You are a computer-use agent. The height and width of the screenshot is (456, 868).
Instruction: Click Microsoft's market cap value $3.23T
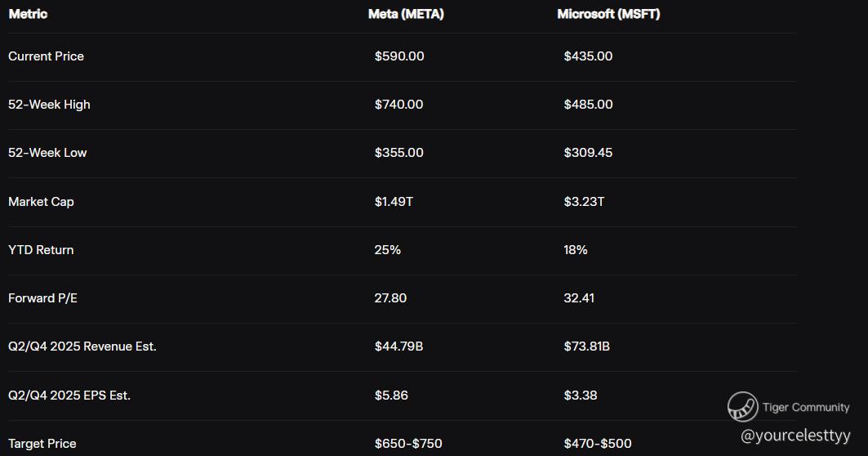click(x=584, y=201)
